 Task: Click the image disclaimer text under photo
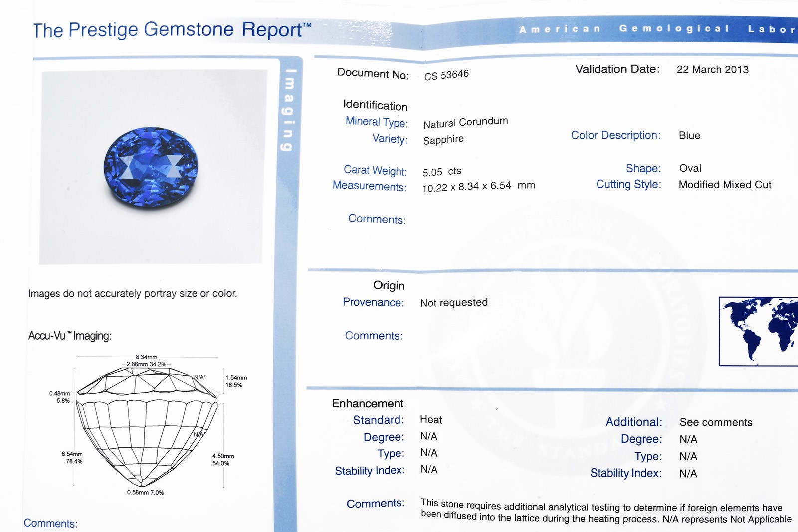click(x=133, y=294)
